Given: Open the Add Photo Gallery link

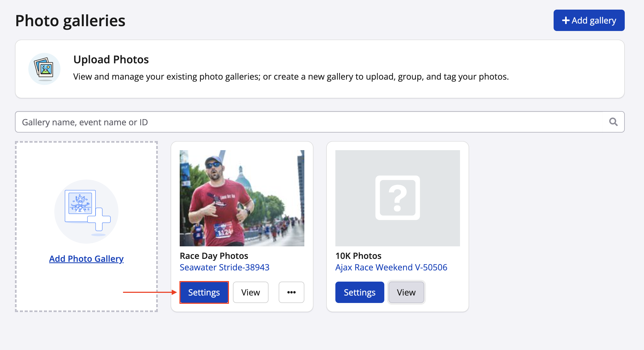Looking at the screenshot, I should pyautogui.click(x=86, y=259).
